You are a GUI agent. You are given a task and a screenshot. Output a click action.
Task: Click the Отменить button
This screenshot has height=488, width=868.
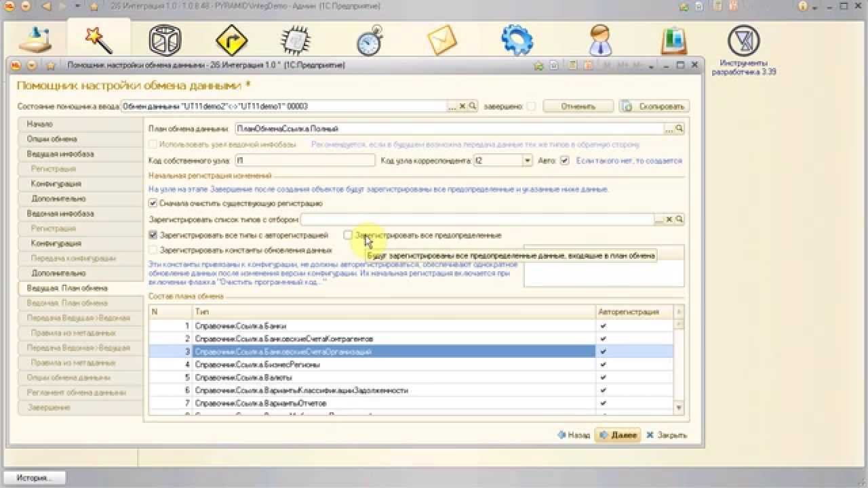(x=578, y=106)
